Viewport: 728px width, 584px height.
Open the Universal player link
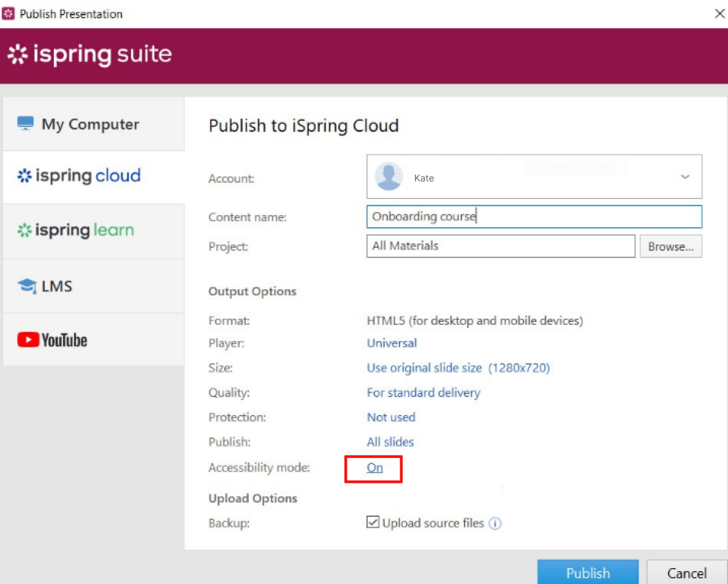click(x=392, y=343)
